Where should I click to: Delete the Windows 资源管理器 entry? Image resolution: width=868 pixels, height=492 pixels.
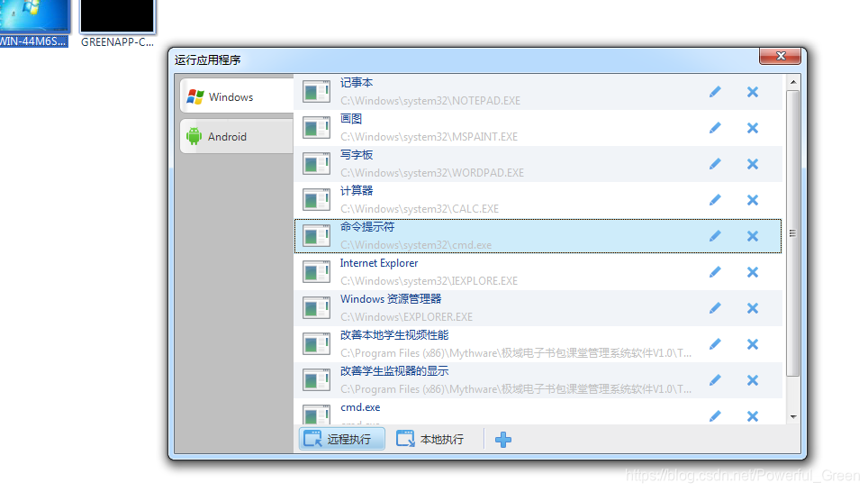(753, 308)
